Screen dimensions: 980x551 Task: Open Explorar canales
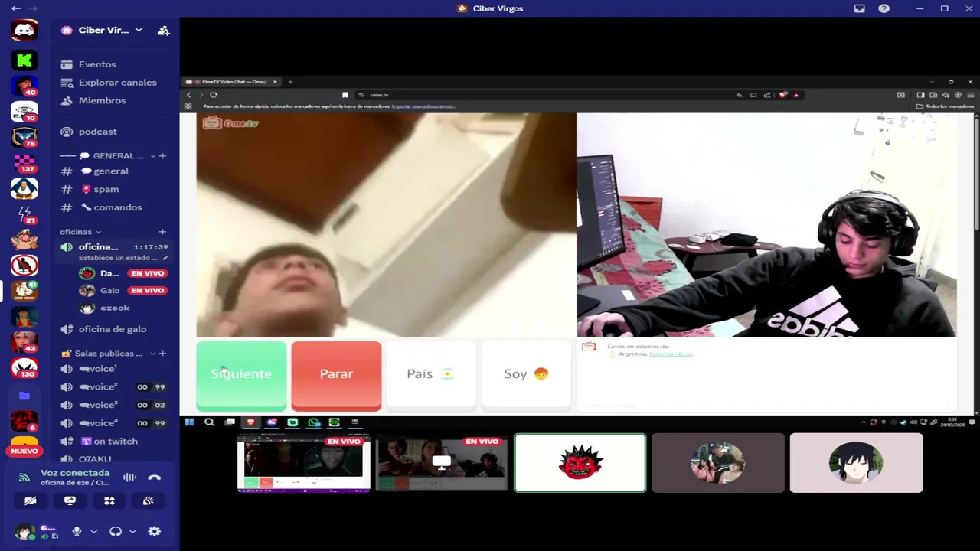click(117, 83)
